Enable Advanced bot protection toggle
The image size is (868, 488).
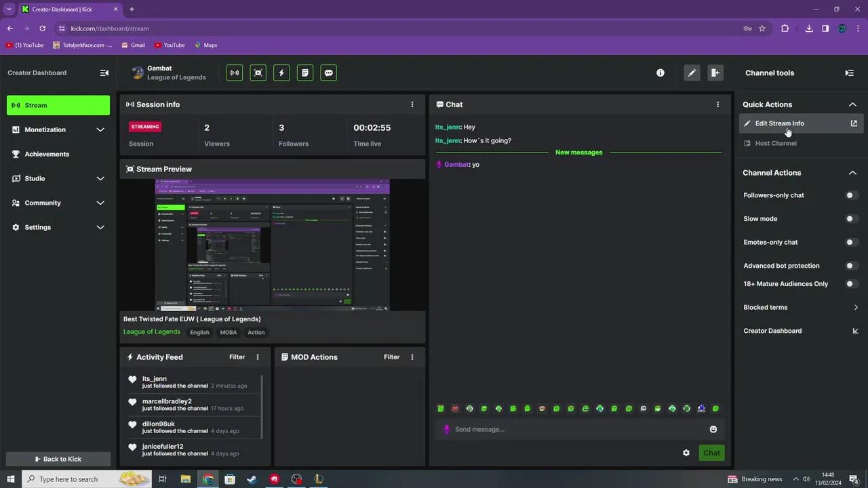click(851, 266)
